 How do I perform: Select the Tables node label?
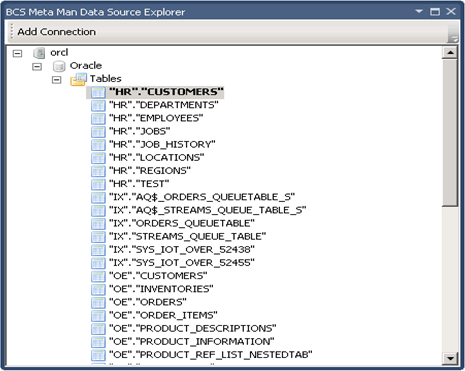coord(105,79)
